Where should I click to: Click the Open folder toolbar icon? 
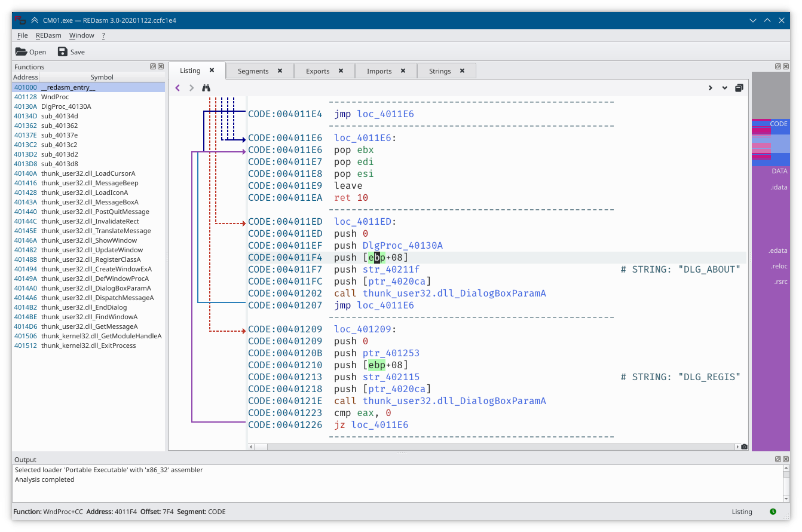click(22, 52)
